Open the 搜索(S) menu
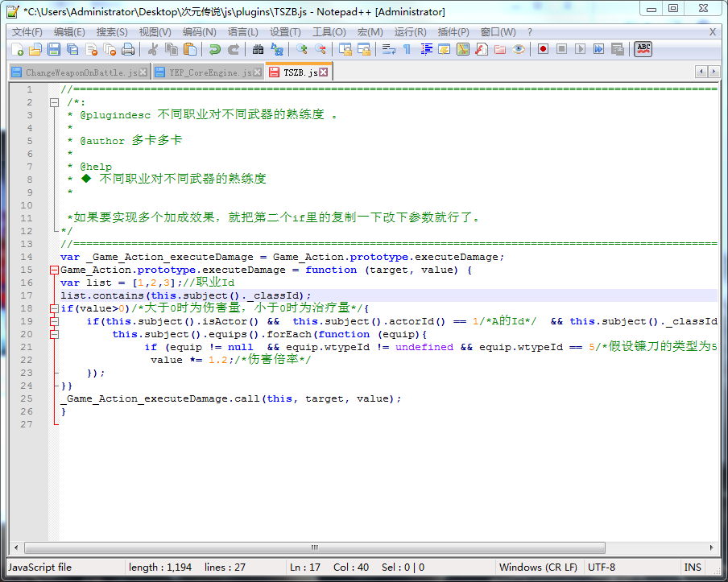The height and width of the screenshot is (582, 728). click(x=112, y=32)
